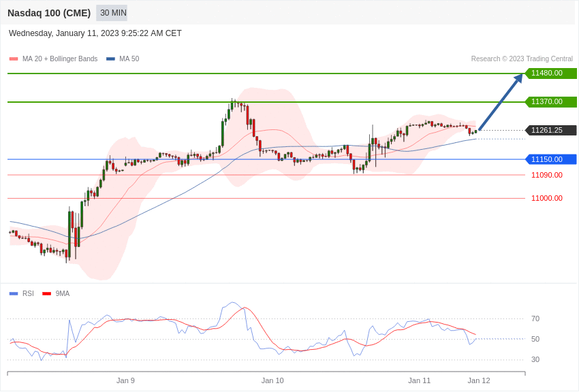Click the 30 MIN timeframe badge
Viewport: 579px width, 392px height.
click(x=112, y=13)
